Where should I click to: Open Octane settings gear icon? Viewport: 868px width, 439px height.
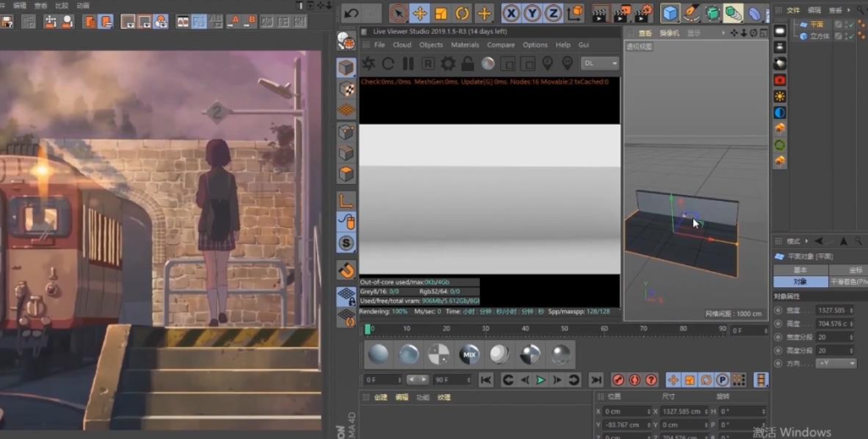pos(448,64)
